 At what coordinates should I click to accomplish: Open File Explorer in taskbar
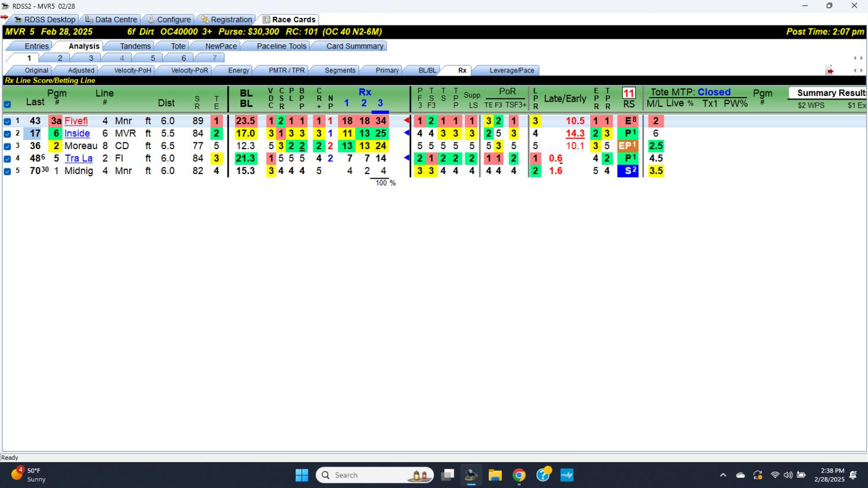[x=495, y=475]
